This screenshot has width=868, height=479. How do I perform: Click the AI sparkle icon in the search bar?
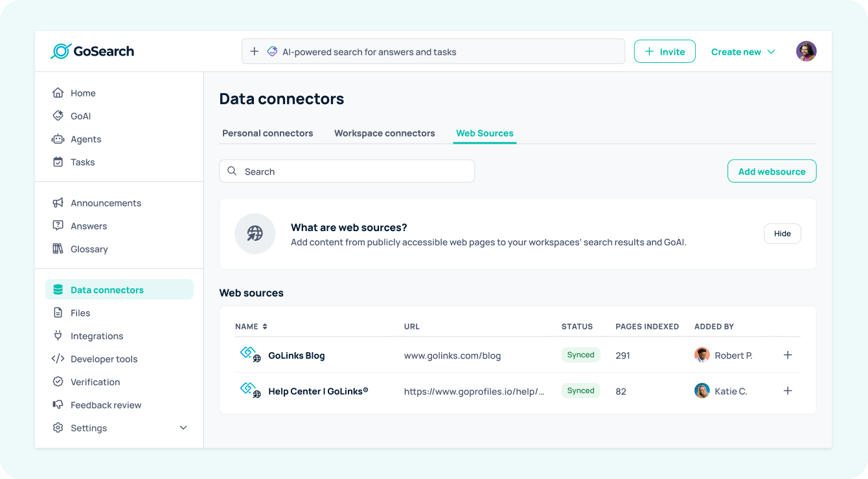coord(272,51)
